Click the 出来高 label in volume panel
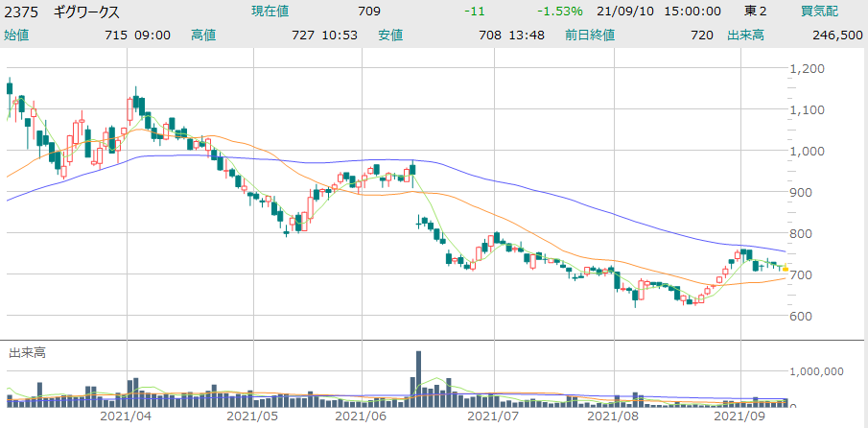Image resolution: width=868 pixels, height=428 pixels. click(28, 353)
